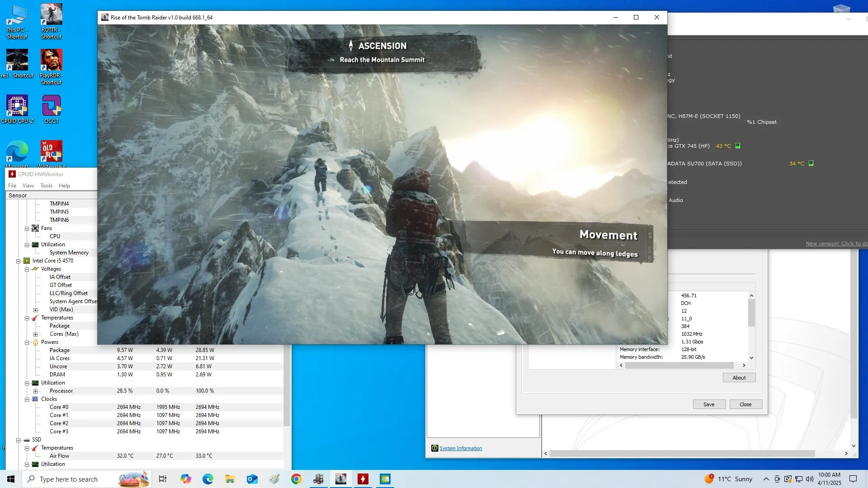Open the This PC shortcut on desktop
The height and width of the screenshot is (488, 868).
tap(17, 21)
